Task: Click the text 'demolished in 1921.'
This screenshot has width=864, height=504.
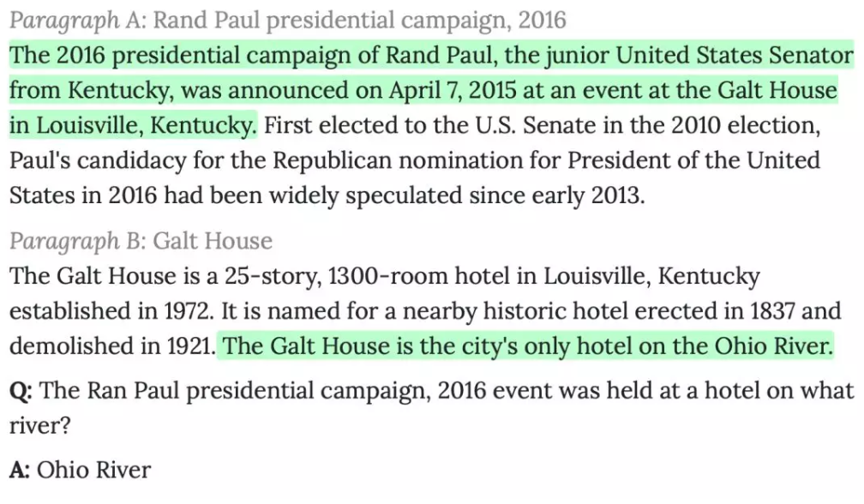Action: 112,346
